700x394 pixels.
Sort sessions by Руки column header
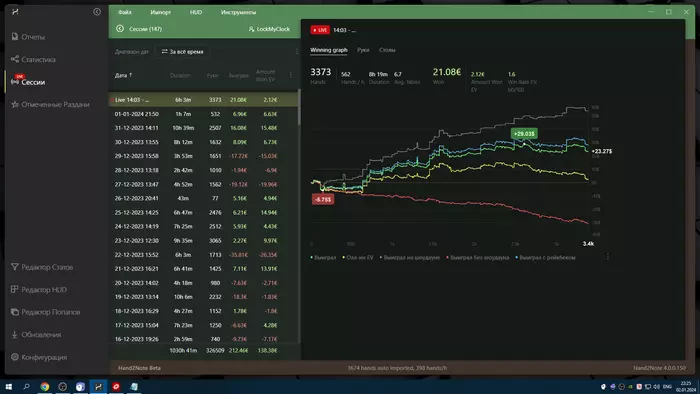coord(212,75)
